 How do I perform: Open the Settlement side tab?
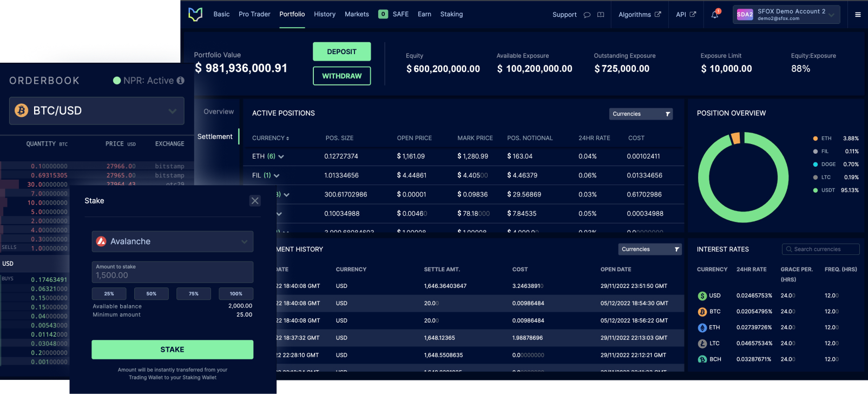click(x=215, y=136)
